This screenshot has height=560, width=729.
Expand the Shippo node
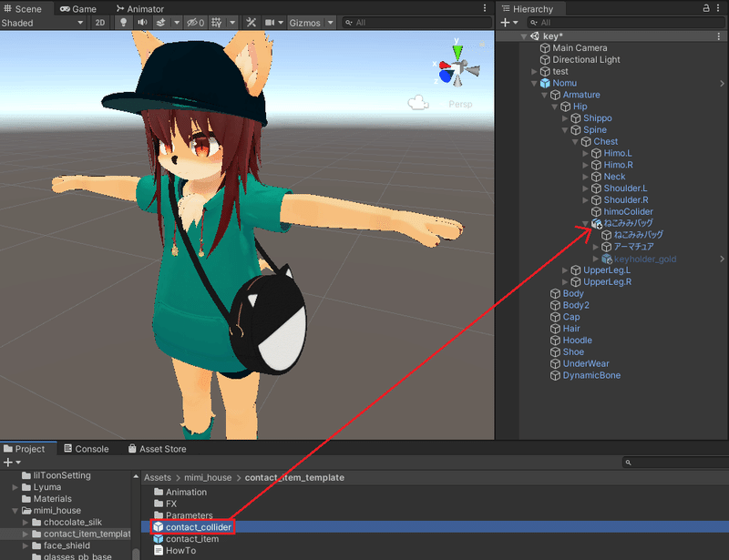point(565,118)
